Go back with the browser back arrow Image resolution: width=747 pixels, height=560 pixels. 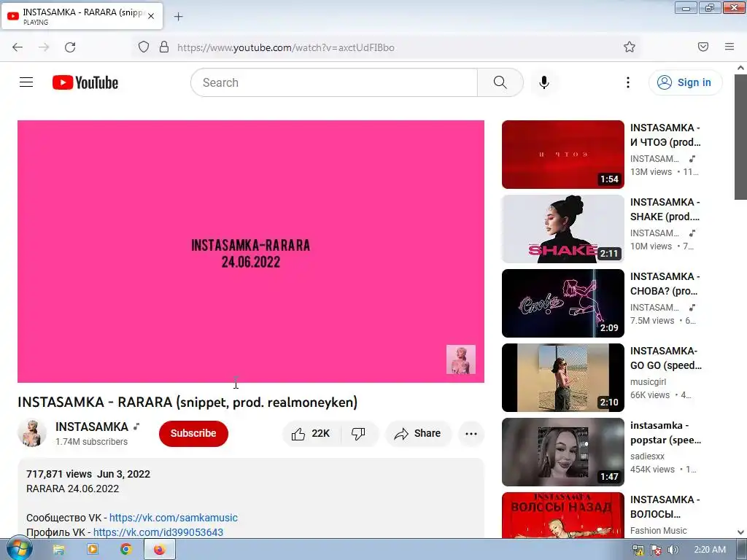coord(18,47)
